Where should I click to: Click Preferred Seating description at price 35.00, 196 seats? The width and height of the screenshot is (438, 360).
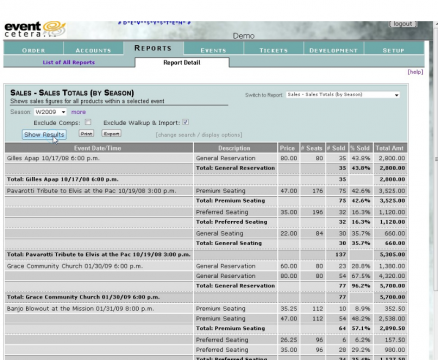click(222, 212)
